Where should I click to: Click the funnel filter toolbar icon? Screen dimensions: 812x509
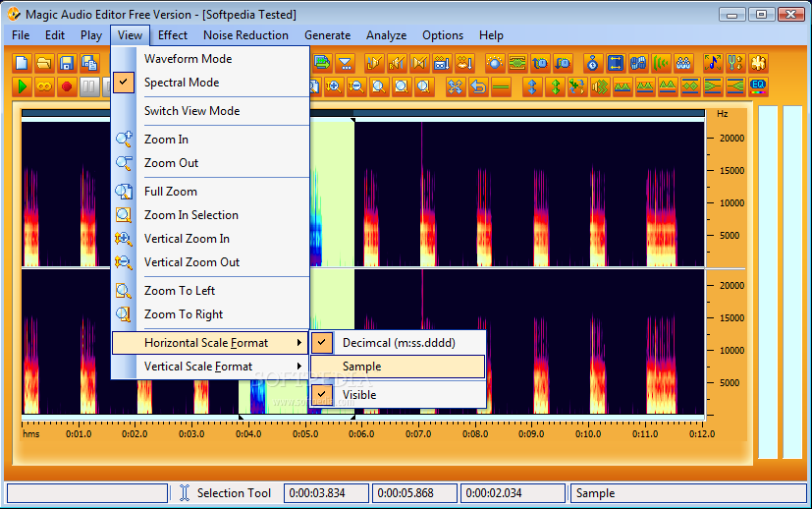(345, 63)
